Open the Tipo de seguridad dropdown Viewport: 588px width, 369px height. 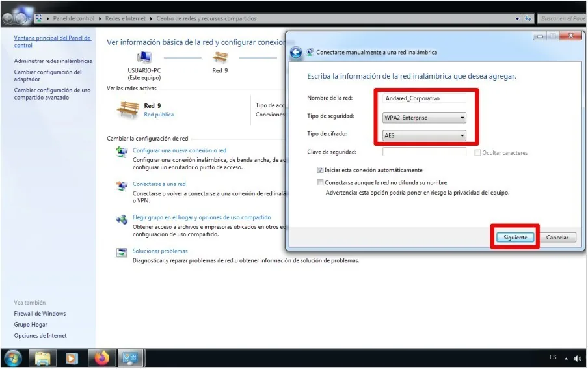pos(424,118)
